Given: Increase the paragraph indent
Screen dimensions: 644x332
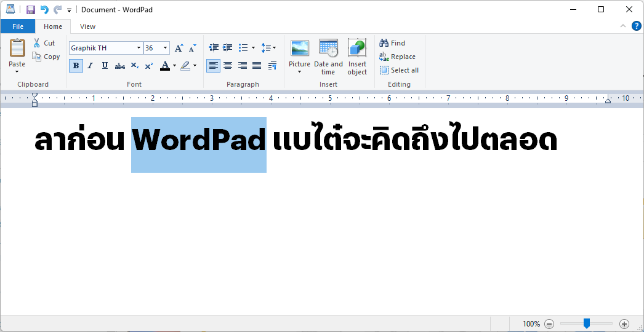Looking at the screenshot, I should click(228, 48).
